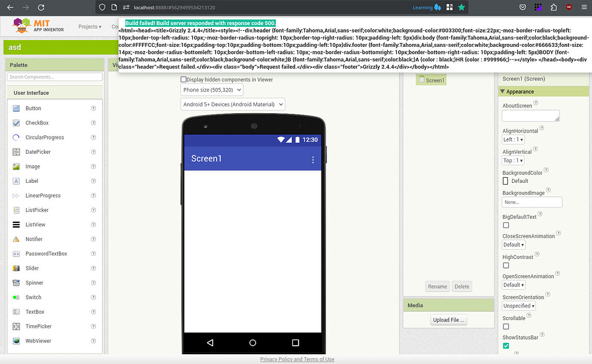The width and height of the screenshot is (592, 364).
Task: Click the three-dot menu on phone preview
Action: pos(313,160)
